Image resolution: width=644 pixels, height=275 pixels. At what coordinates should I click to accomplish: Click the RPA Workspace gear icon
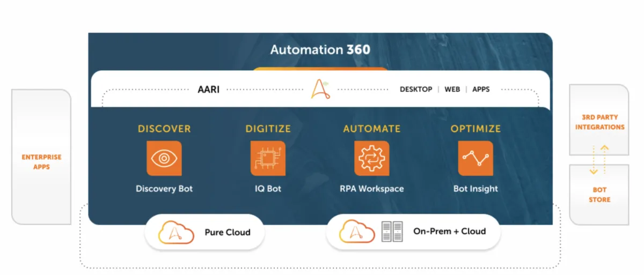(372, 158)
